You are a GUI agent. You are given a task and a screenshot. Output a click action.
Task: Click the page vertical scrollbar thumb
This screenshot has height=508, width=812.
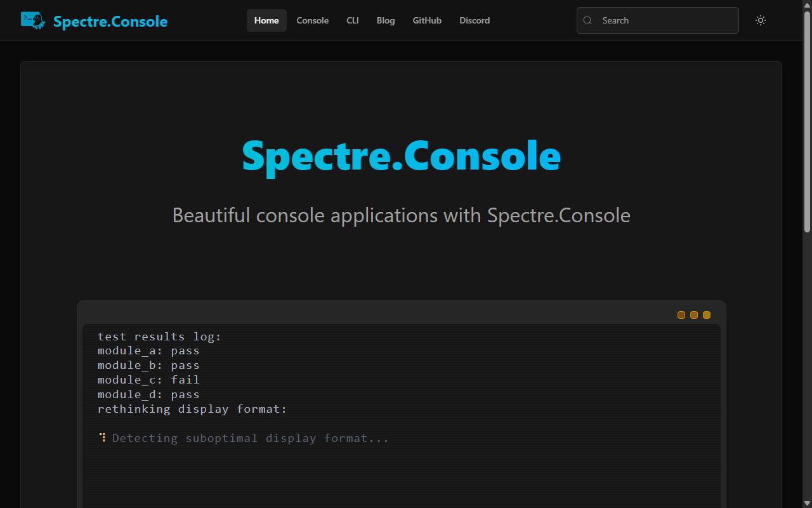pyautogui.click(x=807, y=121)
